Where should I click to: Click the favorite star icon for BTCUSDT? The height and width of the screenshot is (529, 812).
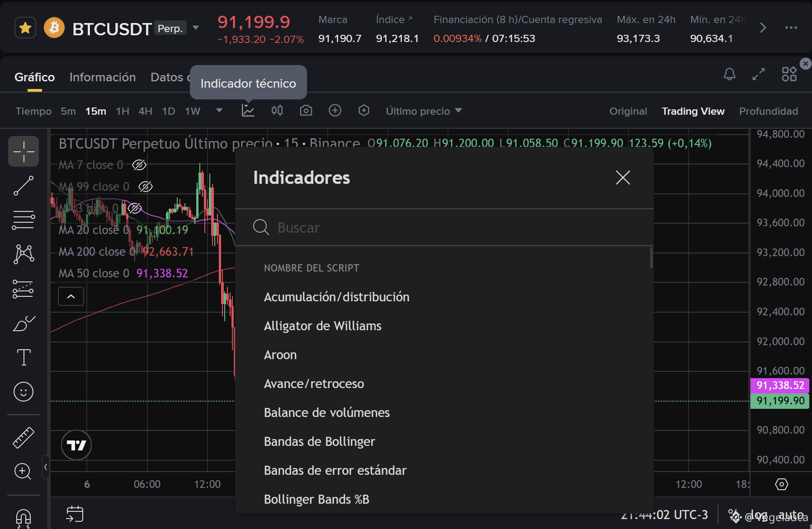click(x=25, y=28)
